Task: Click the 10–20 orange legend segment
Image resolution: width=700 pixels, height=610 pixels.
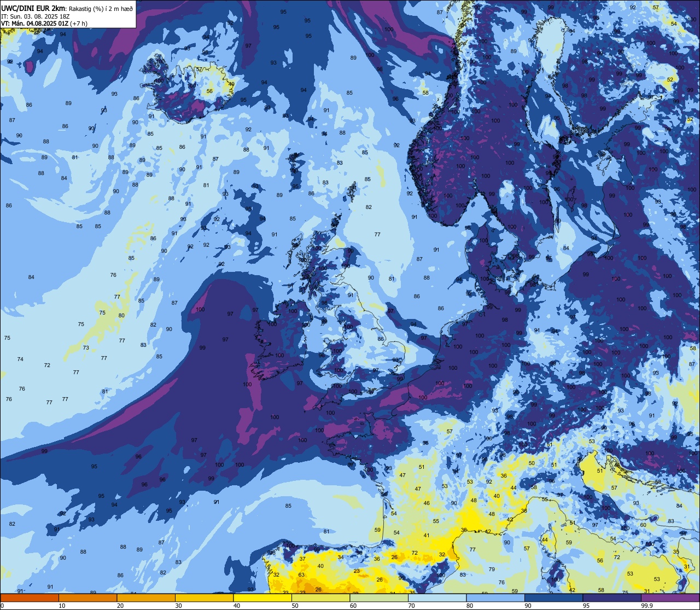Action: pyautogui.click(x=87, y=597)
